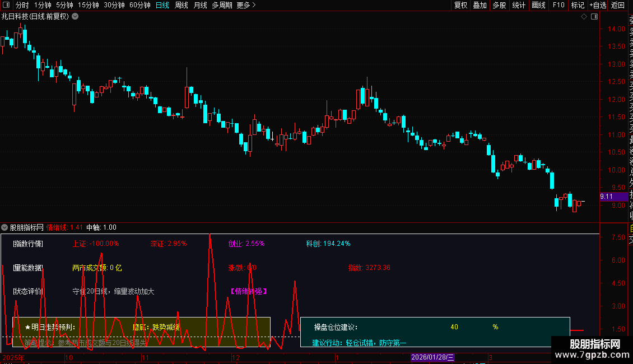Open 多周期 multi-period view
The height and width of the screenshot is (364, 633).
222,5
